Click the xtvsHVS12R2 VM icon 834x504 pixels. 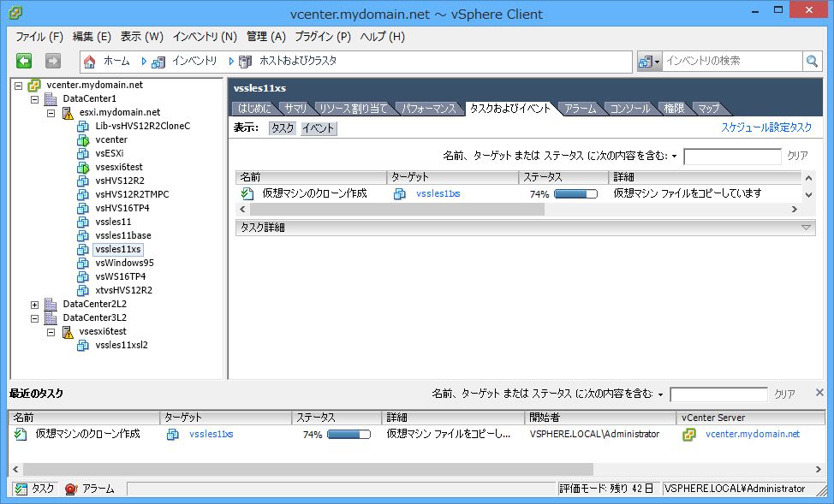(x=83, y=291)
